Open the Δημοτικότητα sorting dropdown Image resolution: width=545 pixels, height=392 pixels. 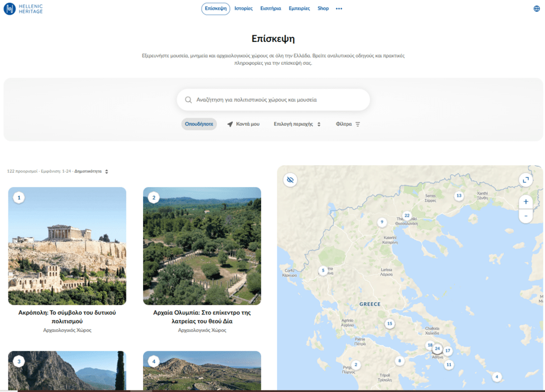[x=91, y=171]
